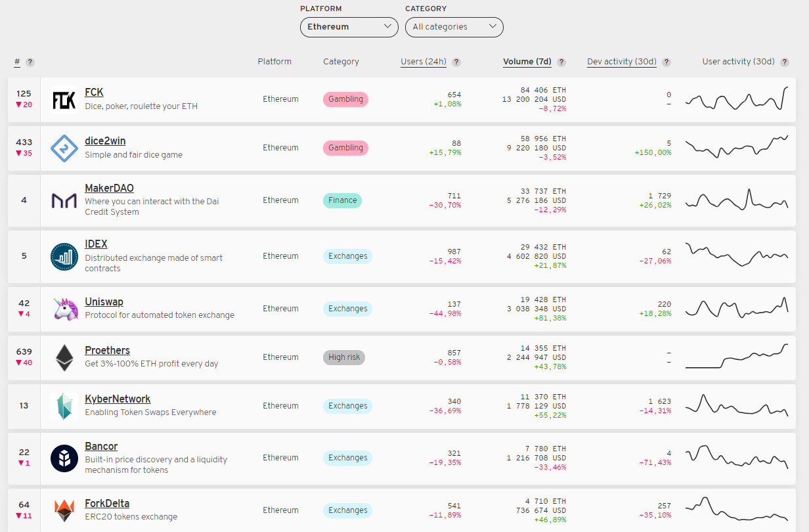809x532 pixels.
Task: Click the Proethers Ethereum diamond logo
Action: point(64,357)
